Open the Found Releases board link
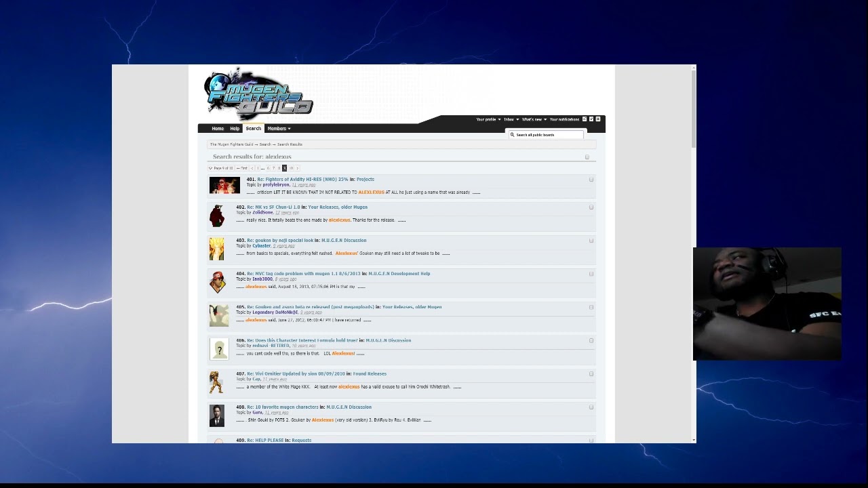Image resolution: width=868 pixels, height=488 pixels. point(370,373)
